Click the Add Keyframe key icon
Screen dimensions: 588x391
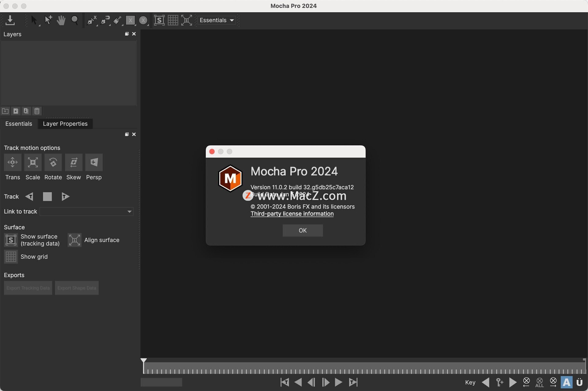(499, 382)
